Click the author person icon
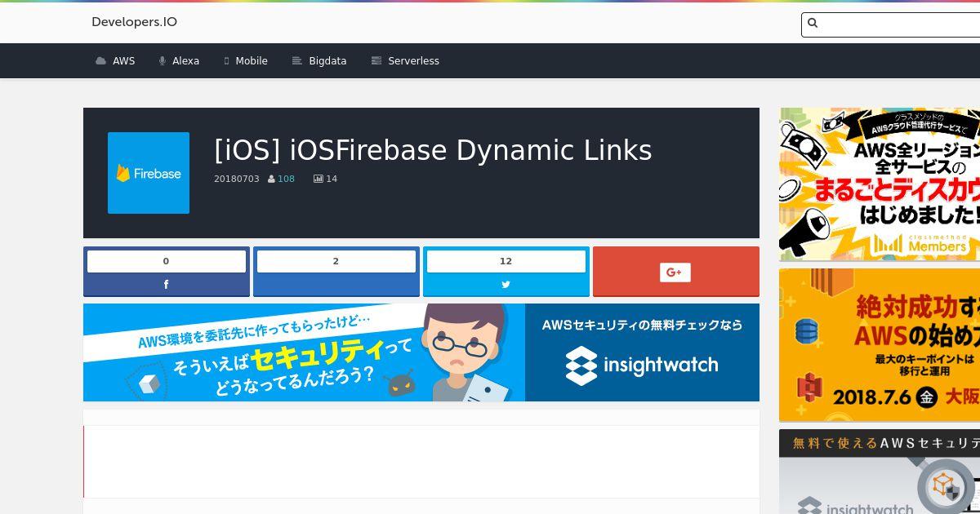 point(271,179)
